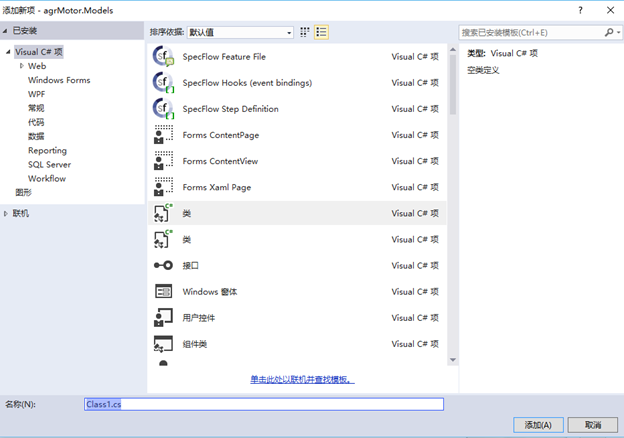This screenshot has width=624, height=438.
Task: Click the 添加(A) button
Action: [538, 425]
